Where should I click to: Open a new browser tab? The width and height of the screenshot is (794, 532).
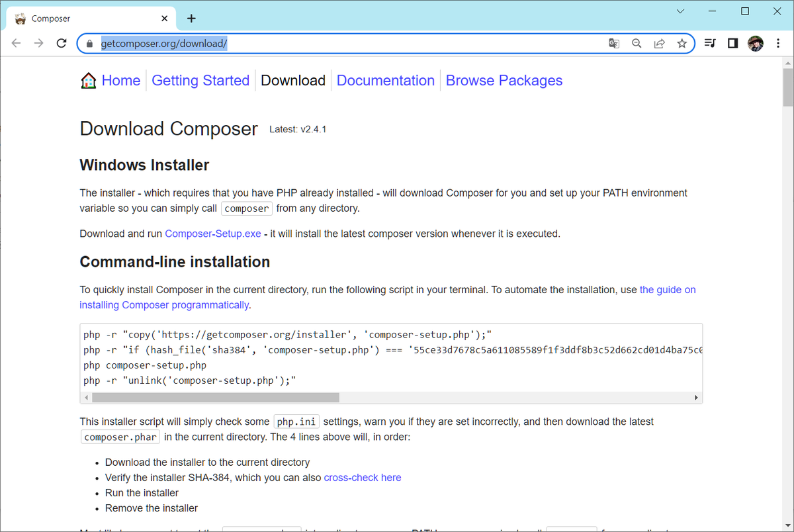click(x=191, y=19)
